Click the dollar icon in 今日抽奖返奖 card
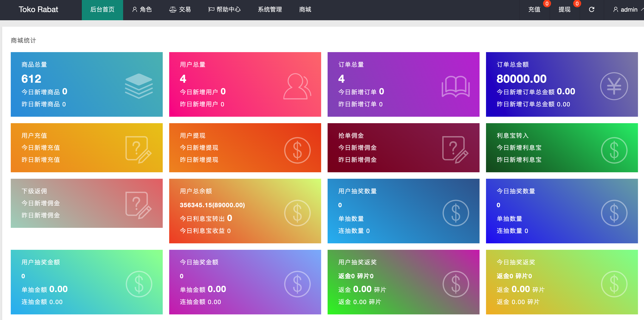Viewport: 644px width, 320px height. click(614, 284)
